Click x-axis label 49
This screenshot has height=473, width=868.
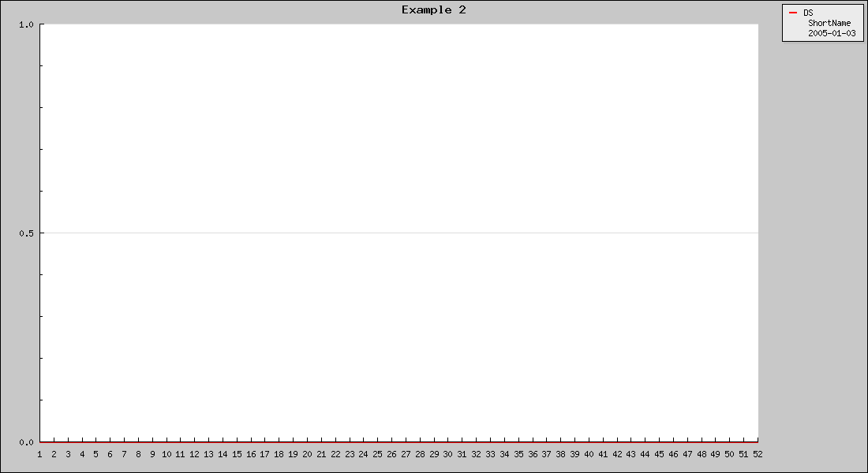[x=716, y=454]
